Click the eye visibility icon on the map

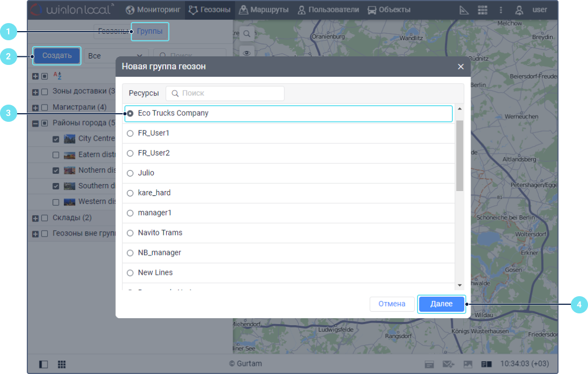(x=247, y=53)
